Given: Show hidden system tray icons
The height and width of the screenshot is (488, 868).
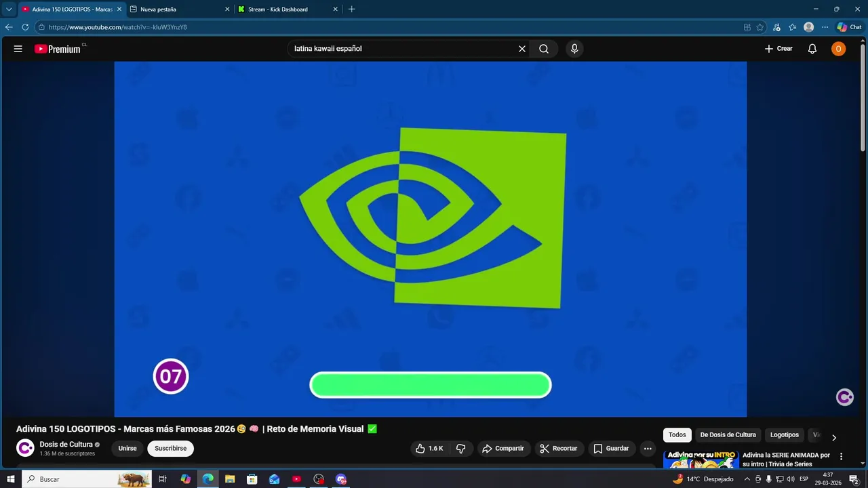Looking at the screenshot, I should pyautogui.click(x=747, y=479).
